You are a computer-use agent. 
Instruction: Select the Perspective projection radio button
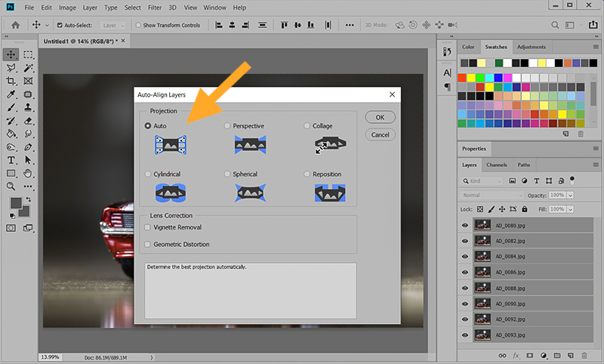227,126
